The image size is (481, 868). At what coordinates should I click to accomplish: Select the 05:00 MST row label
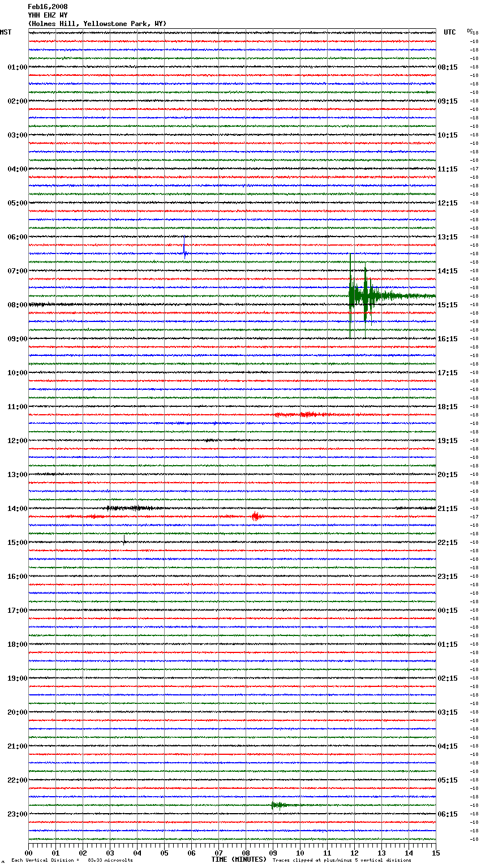coord(18,203)
